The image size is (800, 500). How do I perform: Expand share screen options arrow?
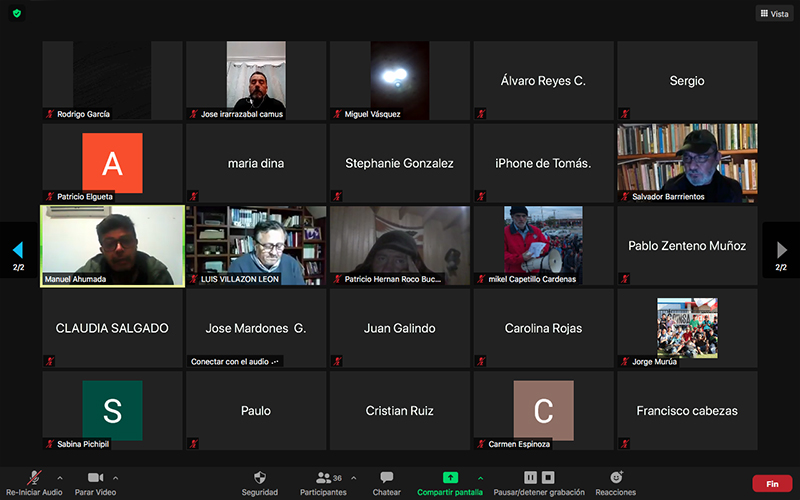480,478
